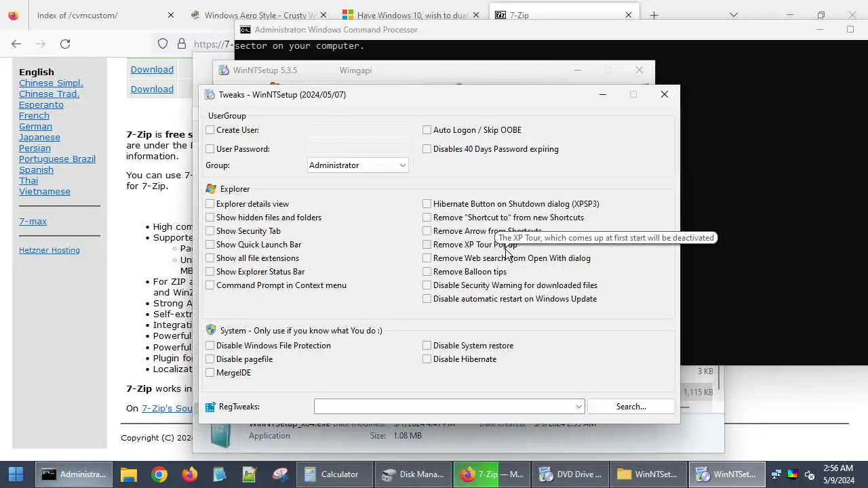This screenshot has width=868, height=488.
Task: Open the Vietnamese language link
Action: 45,191
